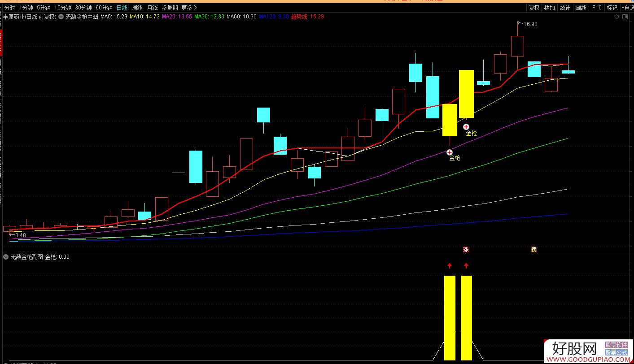Click the 金枪: 0.00 sub-chart value
634x364 pixels.
pos(57,257)
